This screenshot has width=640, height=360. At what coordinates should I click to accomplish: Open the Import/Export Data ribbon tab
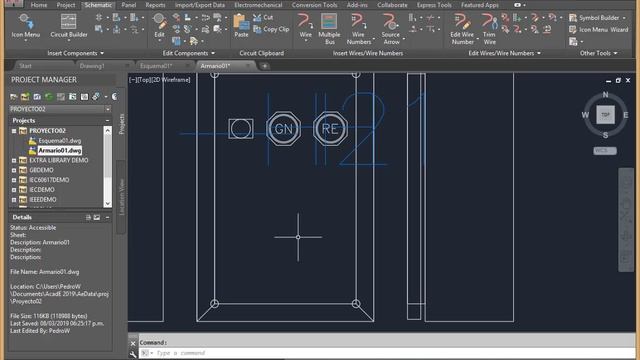tap(200, 5)
